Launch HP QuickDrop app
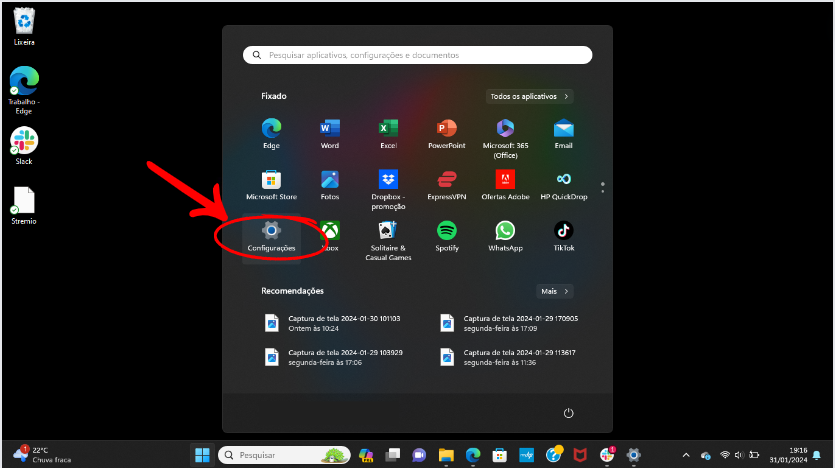This screenshot has width=835, height=468. click(x=563, y=185)
